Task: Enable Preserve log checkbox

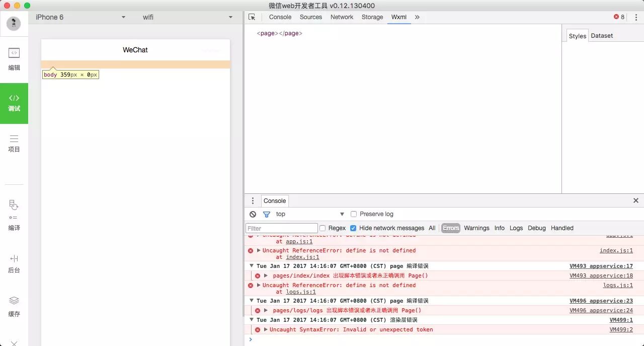Action: (354, 214)
